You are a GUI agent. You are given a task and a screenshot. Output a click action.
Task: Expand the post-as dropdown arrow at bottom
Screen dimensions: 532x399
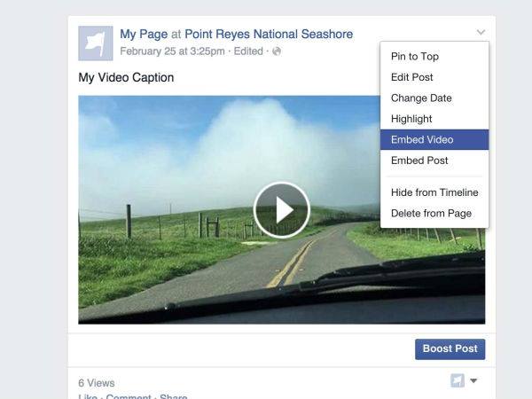pyautogui.click(x=473, y=380)
